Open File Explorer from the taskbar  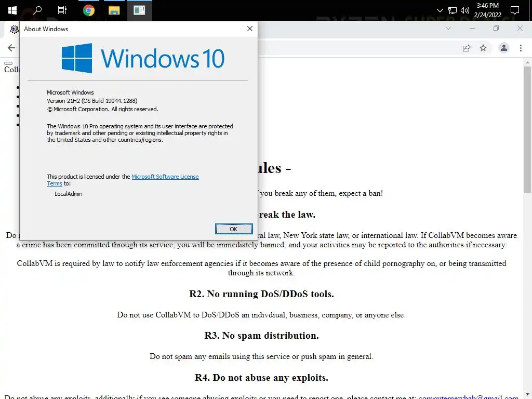(x=114, y=10)
